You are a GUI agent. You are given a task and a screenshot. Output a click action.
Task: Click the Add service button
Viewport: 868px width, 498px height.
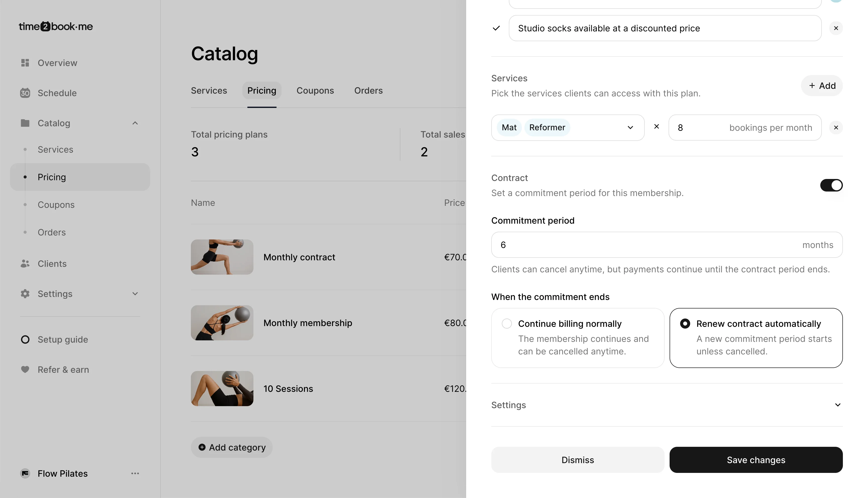coord(822,86)
